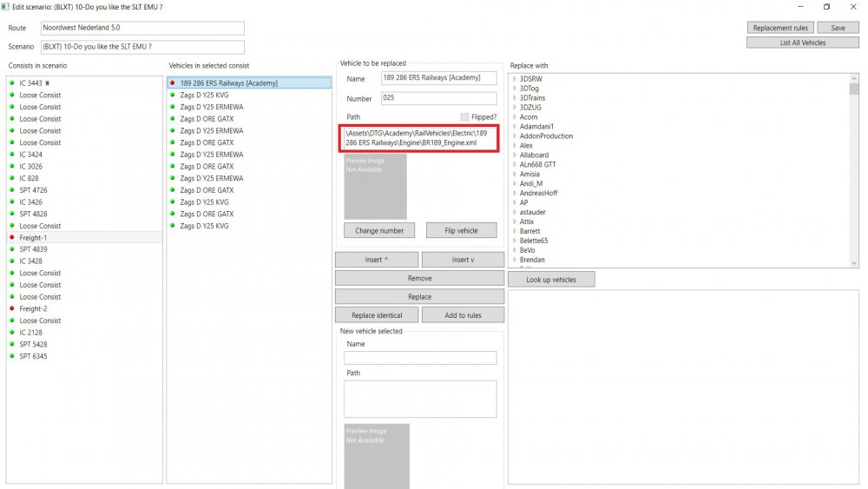Toggle the Flipped? checkbox
868x489 pixels.
coord(464,117)
